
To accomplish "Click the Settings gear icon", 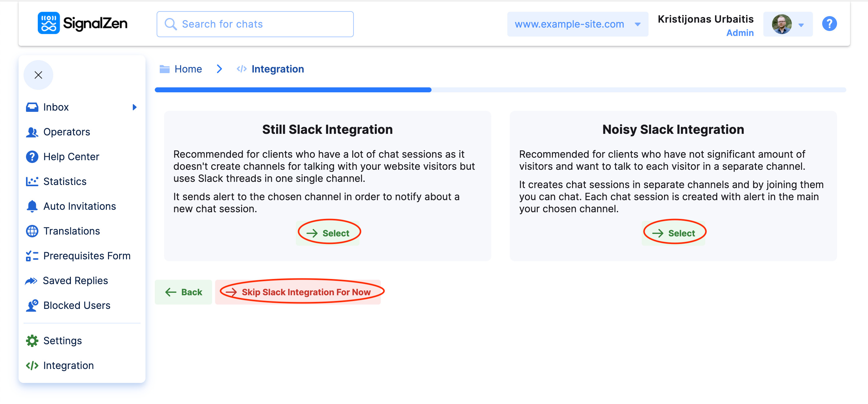I will pos(32,340).
